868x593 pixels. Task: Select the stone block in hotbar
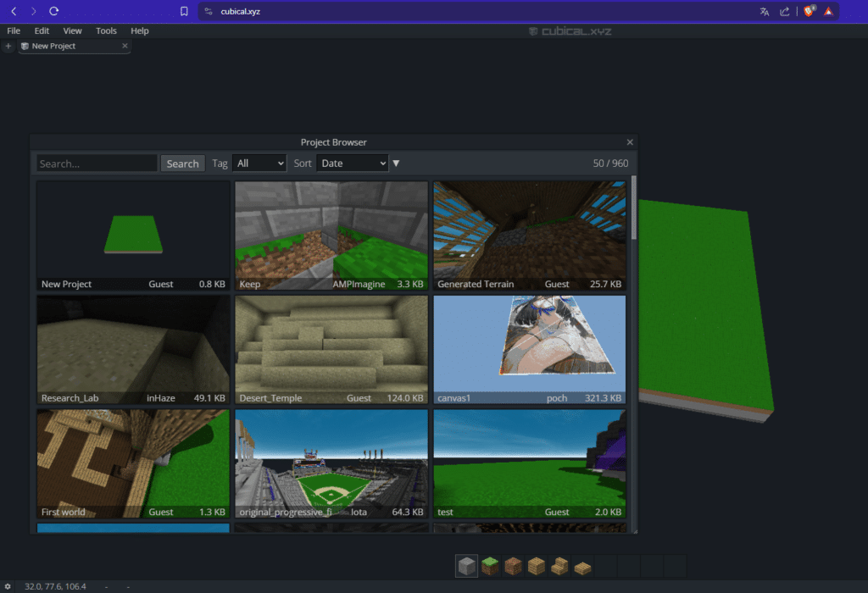[x=467, y=566]
